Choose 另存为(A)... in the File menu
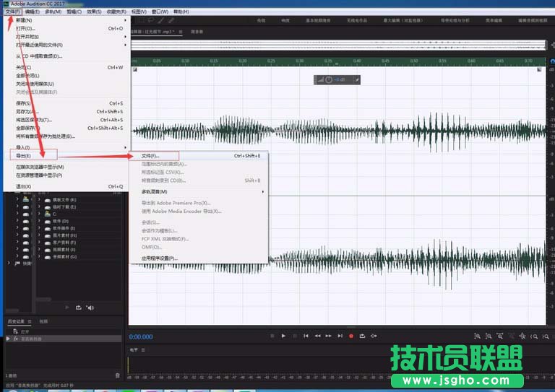 pyautogui.click(x=67, y=111)
